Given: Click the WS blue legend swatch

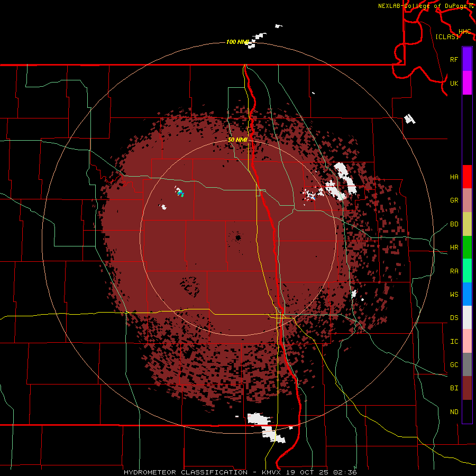Looking at the screenshot, I should click(x=467, y=294).
